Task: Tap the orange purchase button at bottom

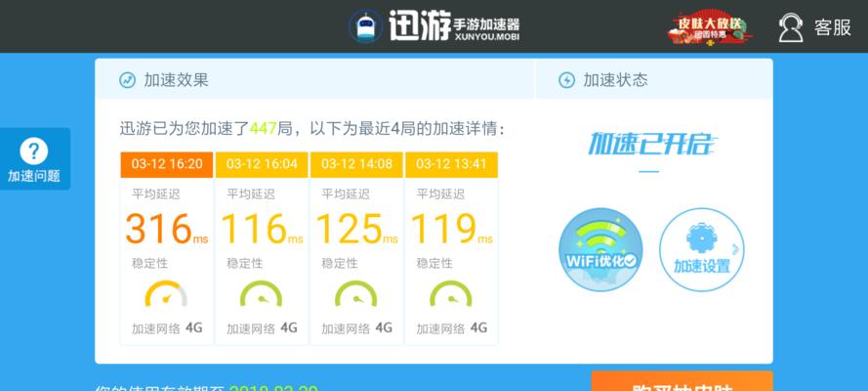Action: pyautogui.click(x=682, y=381)
